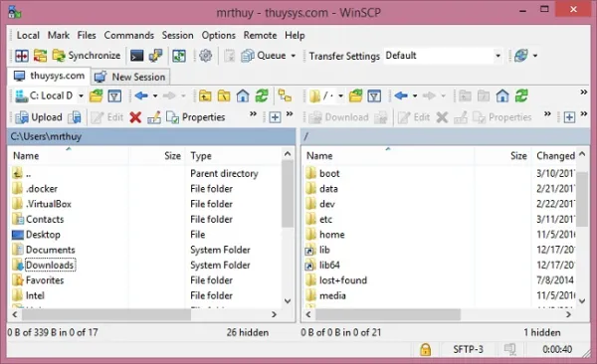Switch to the thuysys.com session tab
This screenshot has width=597, height=364.
pyautogui.click(x=49, y=76)
